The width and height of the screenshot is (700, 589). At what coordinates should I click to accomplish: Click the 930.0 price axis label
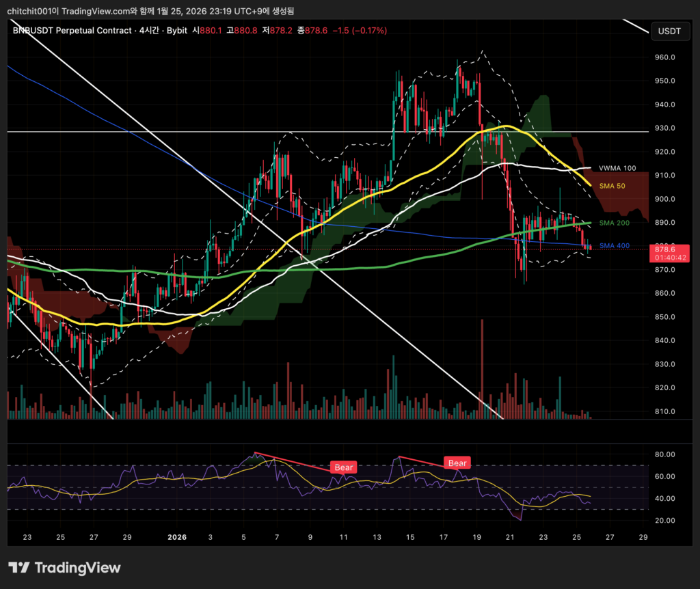click(665, 128)
